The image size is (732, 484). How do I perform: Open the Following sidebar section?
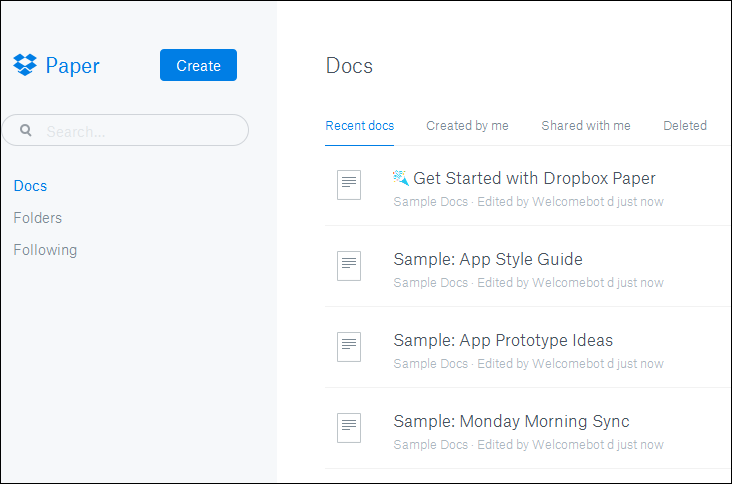(x=45, y=250)
